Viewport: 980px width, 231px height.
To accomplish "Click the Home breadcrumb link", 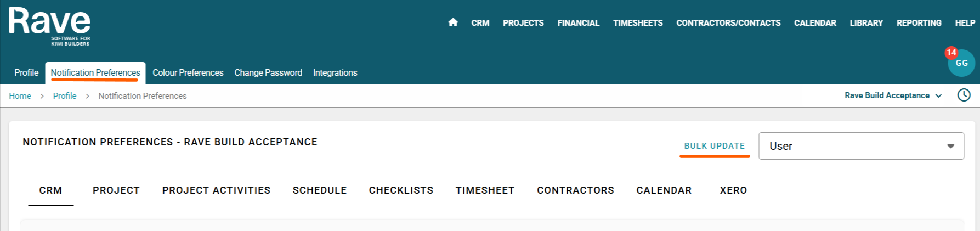I will (x=20, y=96).
